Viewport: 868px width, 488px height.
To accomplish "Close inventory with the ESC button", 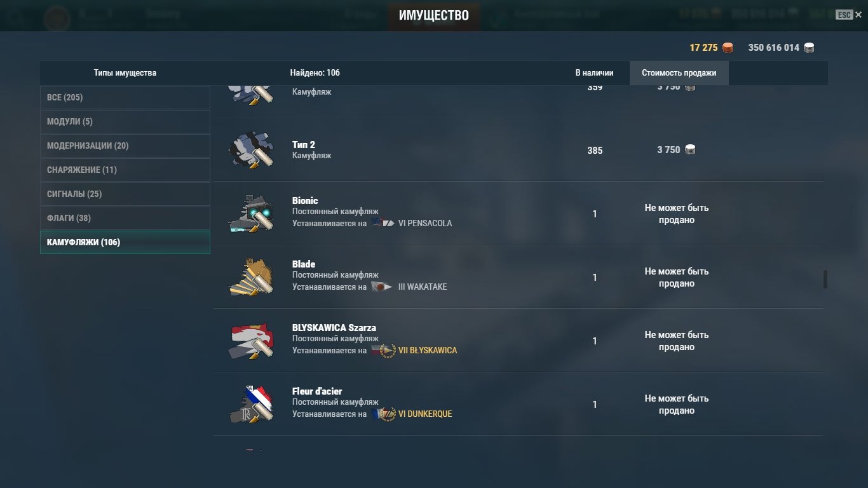I will tap(848, 15).
